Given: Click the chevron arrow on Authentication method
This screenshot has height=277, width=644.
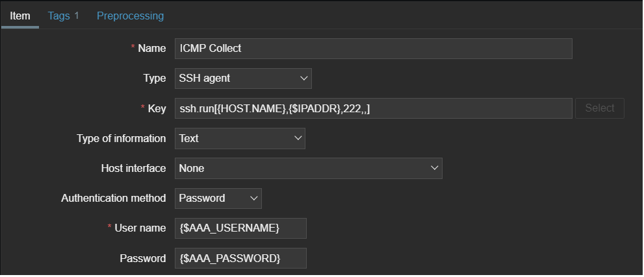Looking at the screenshot, I should (253, 198).
